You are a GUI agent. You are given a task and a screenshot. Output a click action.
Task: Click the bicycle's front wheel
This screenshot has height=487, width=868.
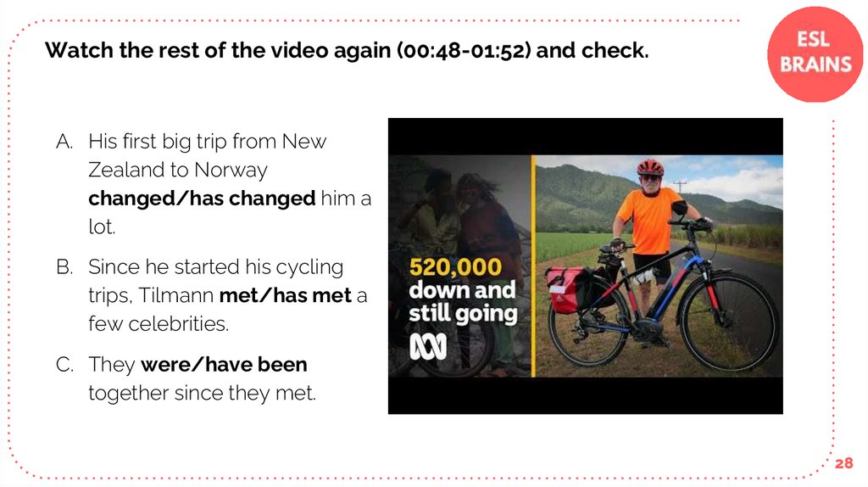click(729, 322)
